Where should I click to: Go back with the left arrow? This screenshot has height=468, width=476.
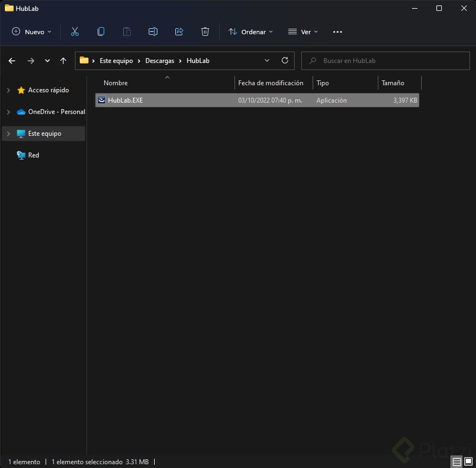click(12, 61)
